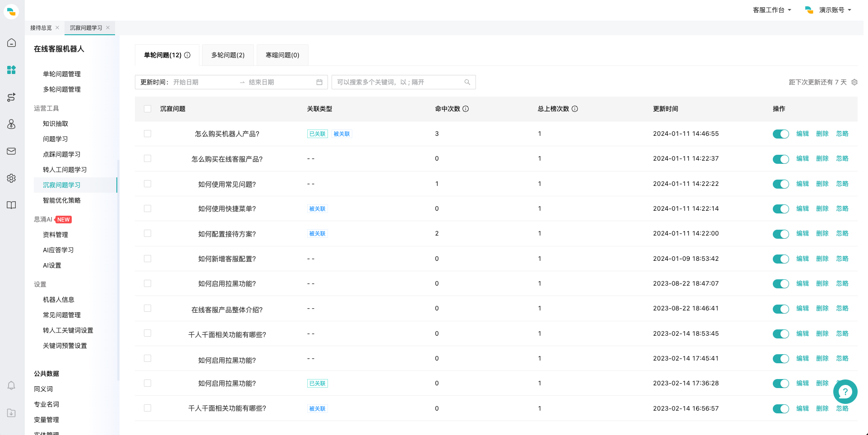Check the row 怎么购买在线客服产品?
Viewport: 868px width, 435px height.
(x=148, y=158)
